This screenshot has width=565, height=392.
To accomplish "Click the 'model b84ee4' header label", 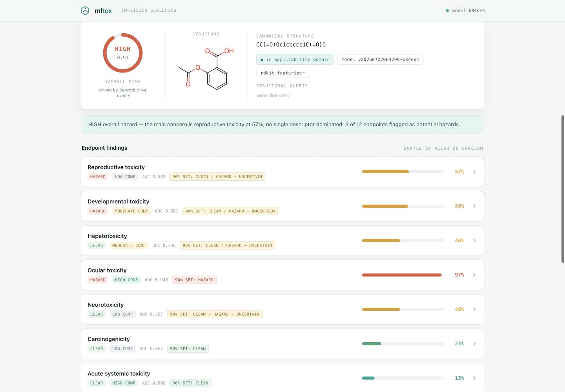I will 468,11.
